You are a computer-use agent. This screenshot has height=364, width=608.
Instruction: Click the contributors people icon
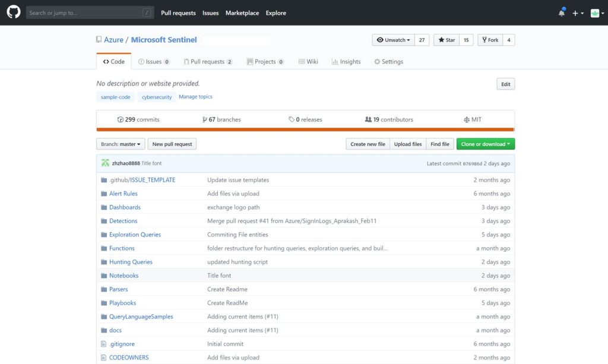368,119
